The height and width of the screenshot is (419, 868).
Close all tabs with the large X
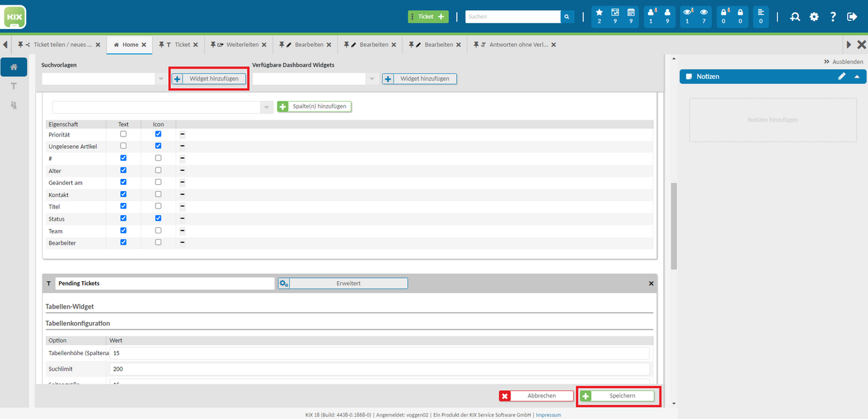[861, 44]
